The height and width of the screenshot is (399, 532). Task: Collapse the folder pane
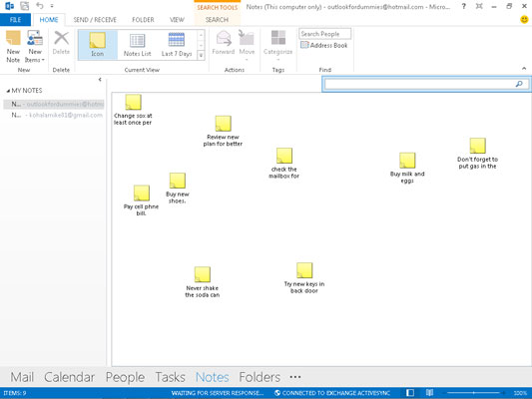(x=100, y=80)
